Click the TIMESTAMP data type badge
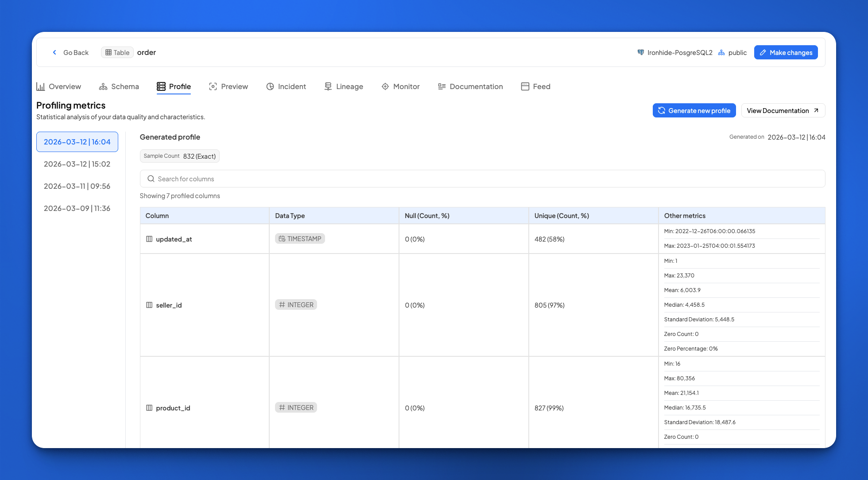The width and height of the screenshot is (868, 480). 300,238
